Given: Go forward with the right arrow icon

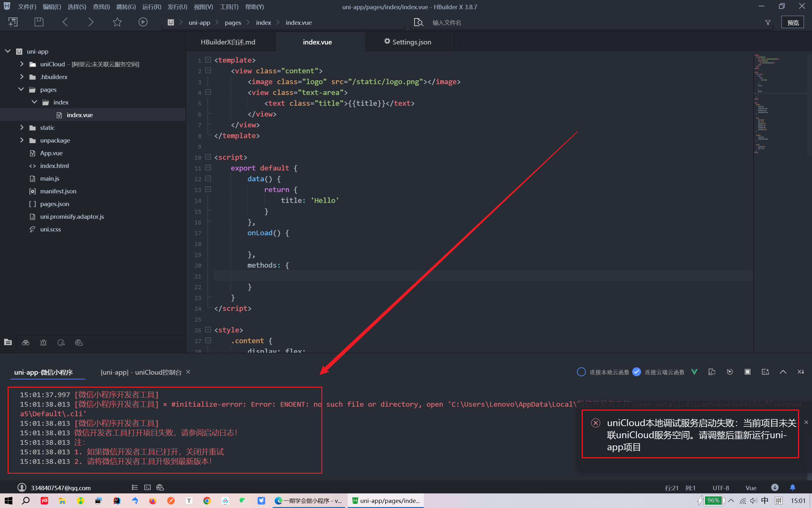Looking at the screenshot, I should 91,22.
